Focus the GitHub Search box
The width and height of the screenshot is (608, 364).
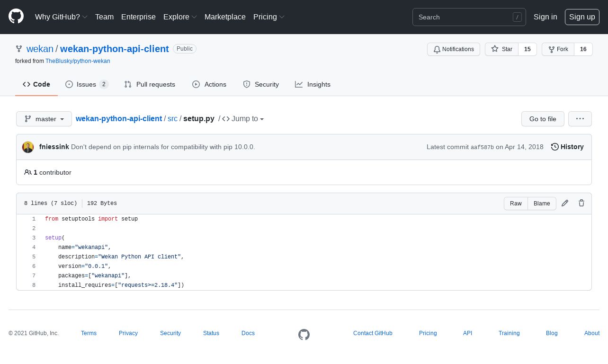coord(469,17)
